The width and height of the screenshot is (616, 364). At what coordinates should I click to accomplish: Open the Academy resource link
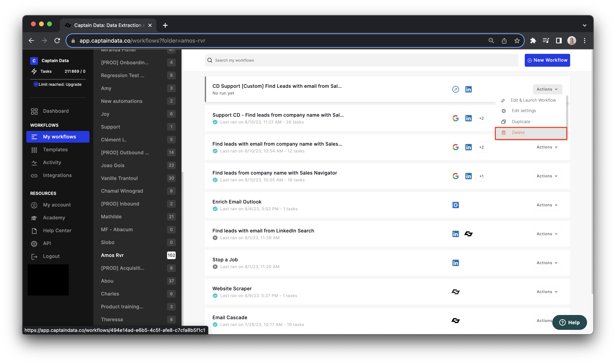(x=54, y=218)
